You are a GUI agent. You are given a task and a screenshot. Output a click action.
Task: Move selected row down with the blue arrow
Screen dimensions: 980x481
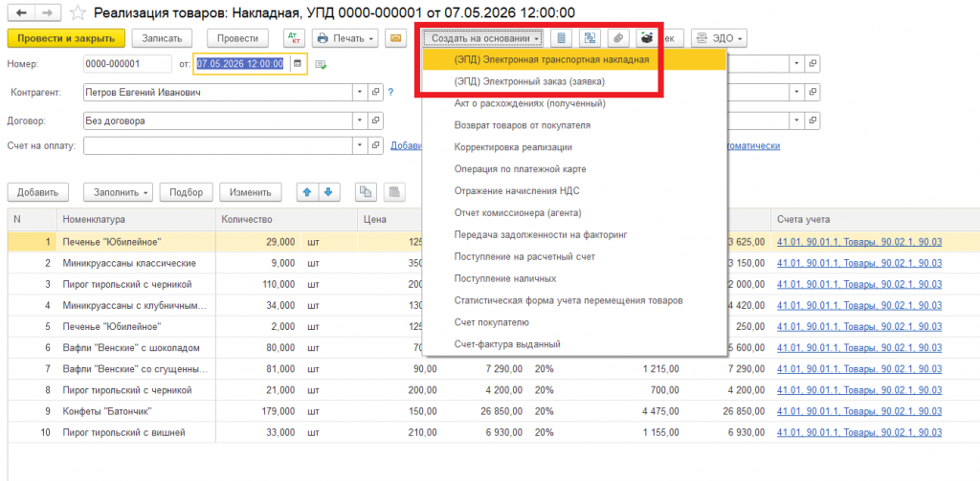(x=328, y=192)
